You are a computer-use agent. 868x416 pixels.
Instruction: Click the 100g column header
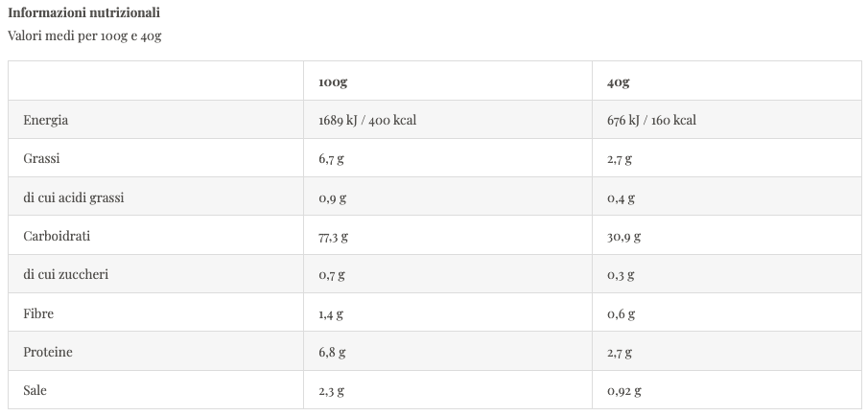(333, 81)
